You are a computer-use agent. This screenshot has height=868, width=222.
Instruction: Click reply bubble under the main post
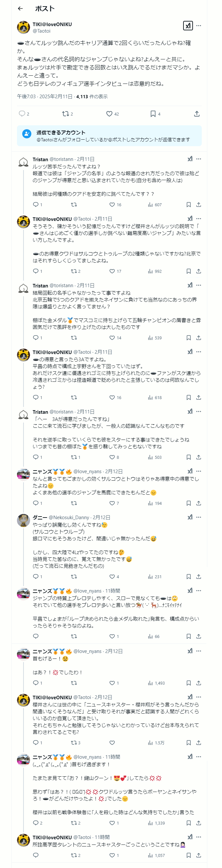[22, 114]
